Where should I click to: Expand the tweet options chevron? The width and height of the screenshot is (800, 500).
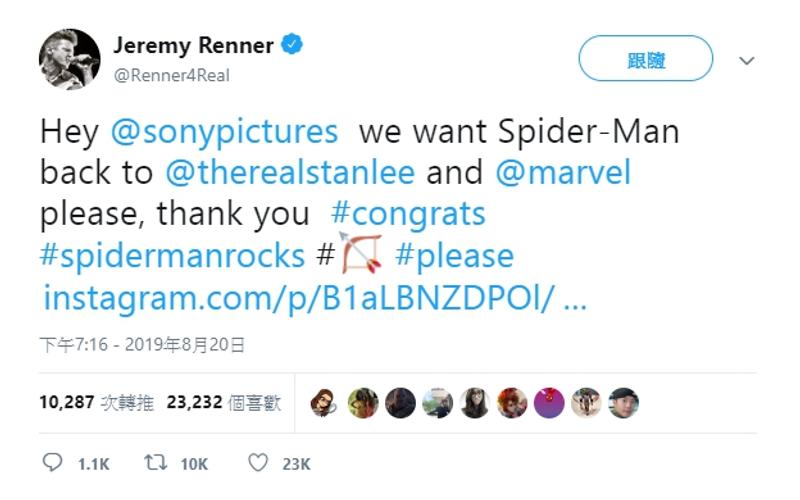[746, 61]
